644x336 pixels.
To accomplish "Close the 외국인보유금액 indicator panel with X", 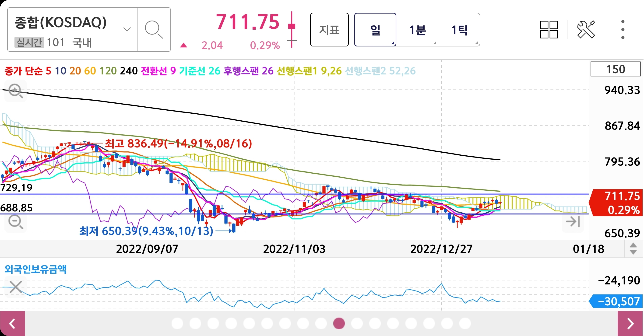I will (x=15, y=287).
